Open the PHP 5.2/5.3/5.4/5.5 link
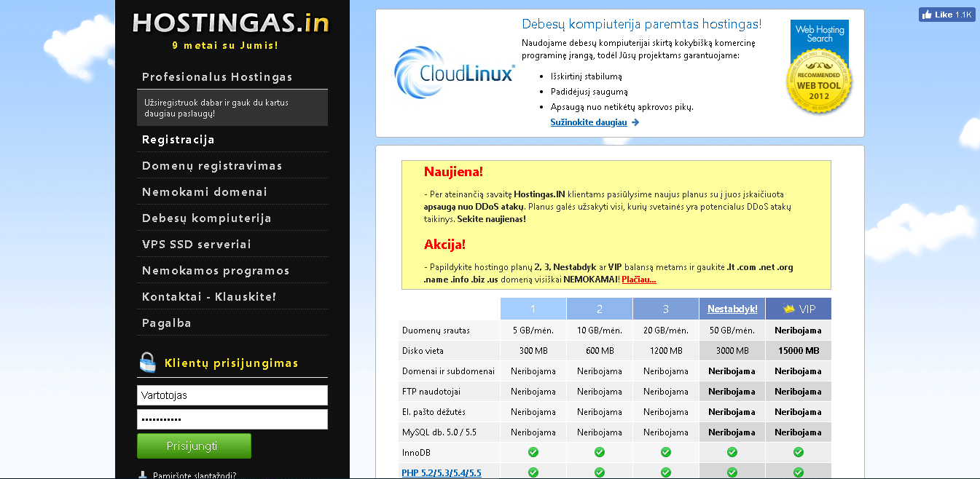 click(x=442, y=473)
